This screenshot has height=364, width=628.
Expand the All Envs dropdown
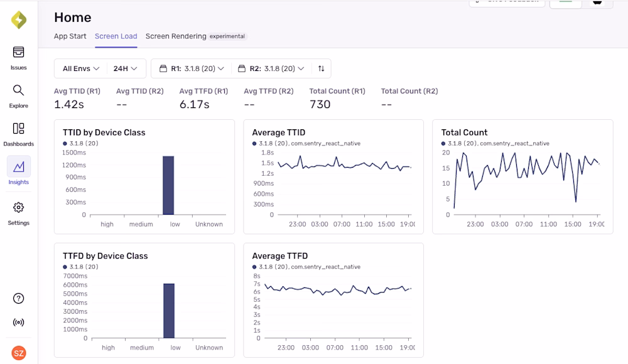pyautogui.click(x=81, y=68)
